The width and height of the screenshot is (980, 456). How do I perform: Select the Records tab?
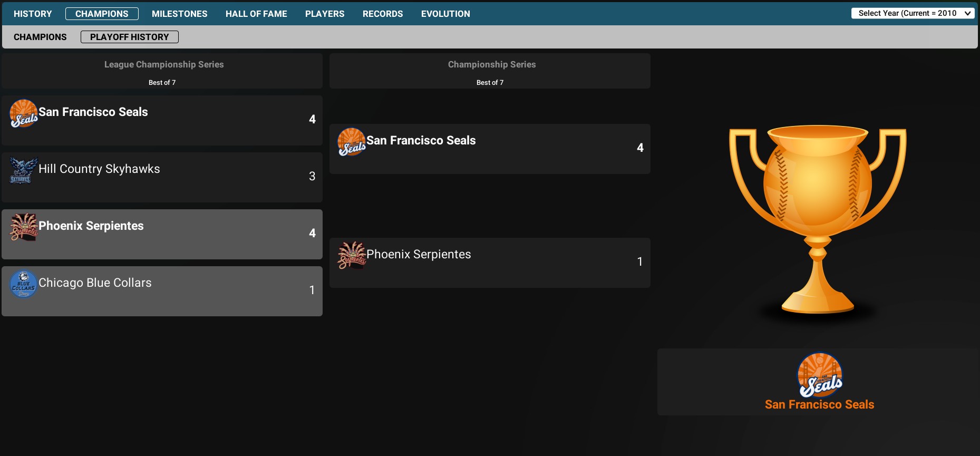[383, 14]
